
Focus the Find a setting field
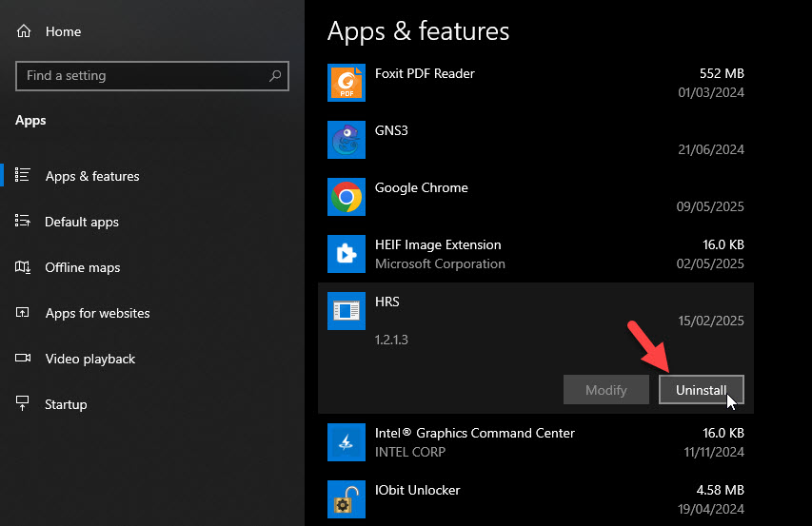tap(151, 76)
